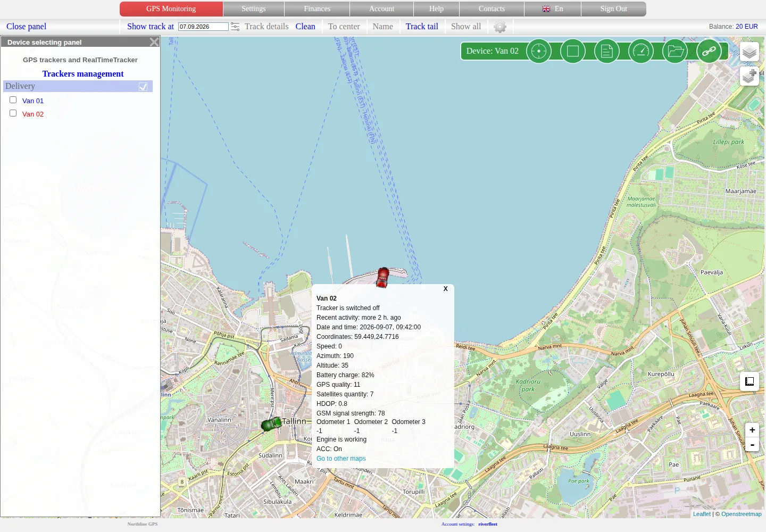
Task: Click To center
Action: pyautogui.click(x=344, y=27)
